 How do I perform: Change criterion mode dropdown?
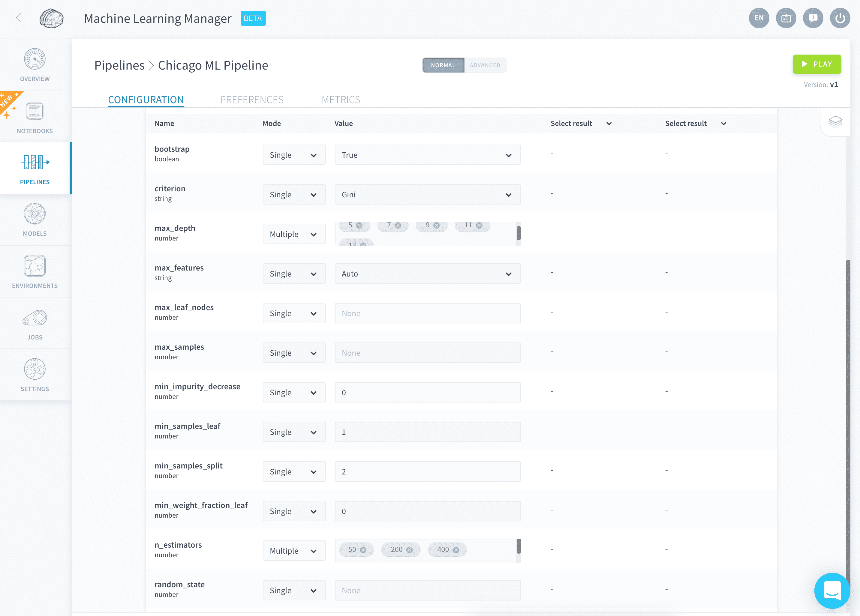click(x=294, y=194)
